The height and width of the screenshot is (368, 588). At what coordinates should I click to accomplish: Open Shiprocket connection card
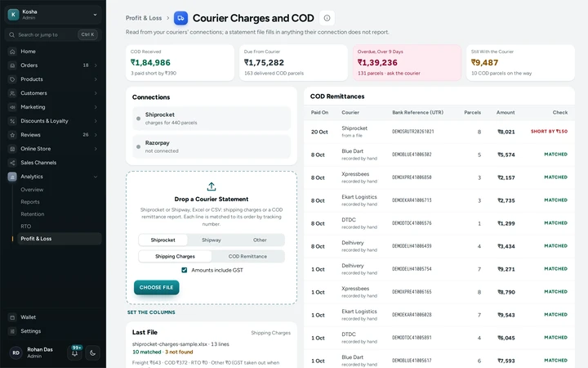pos(212,119)
